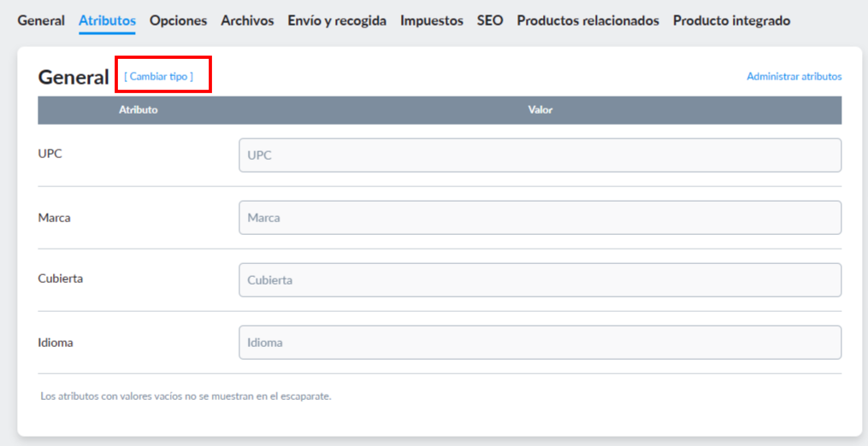Open the Opciones tab
Image resolution: width=868 pixels, height=446 pixels.
pyautogui.click(x=178, y=21)
